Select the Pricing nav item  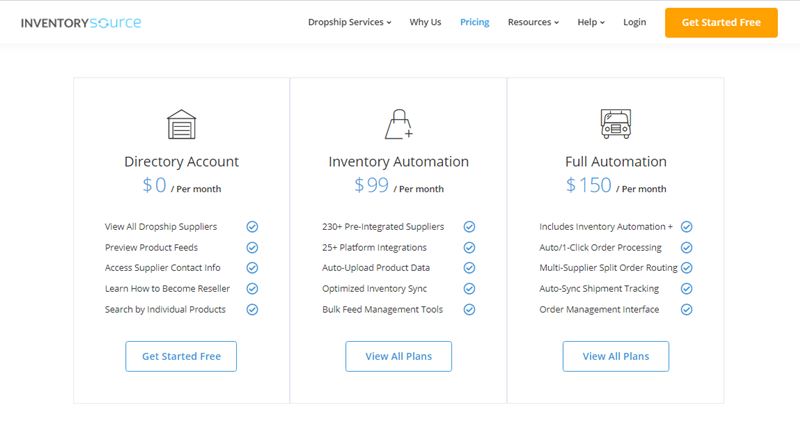click(474, 22)
